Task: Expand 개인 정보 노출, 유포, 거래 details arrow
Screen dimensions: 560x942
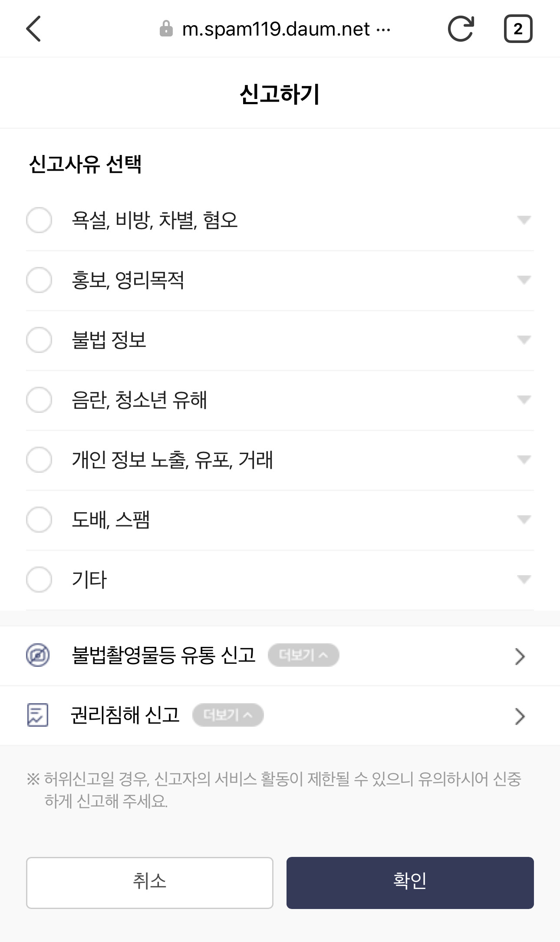Action: point(524,460)
